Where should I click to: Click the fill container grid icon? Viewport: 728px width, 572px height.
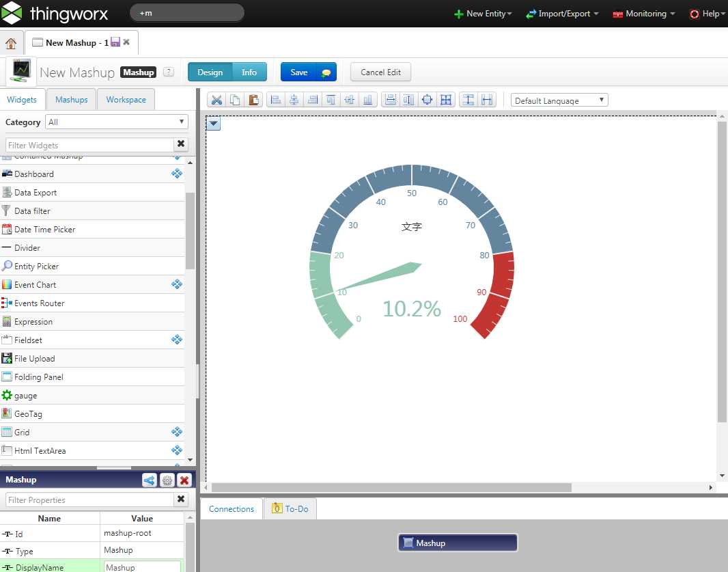(446, 100)
